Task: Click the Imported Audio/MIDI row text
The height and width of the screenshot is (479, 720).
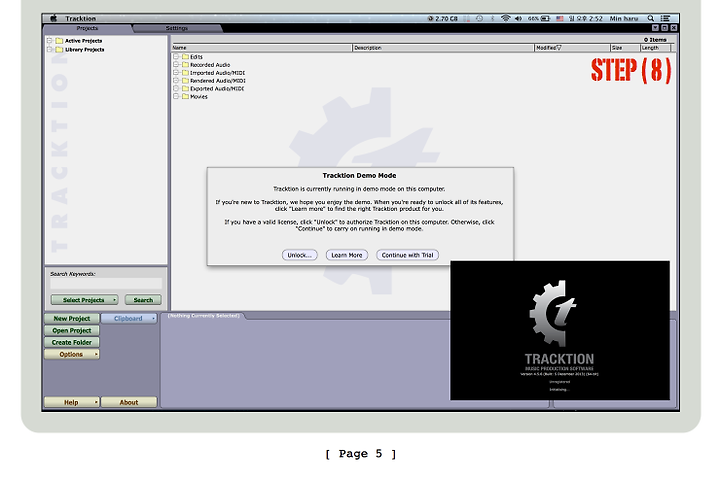Action: tap(217, 73)
